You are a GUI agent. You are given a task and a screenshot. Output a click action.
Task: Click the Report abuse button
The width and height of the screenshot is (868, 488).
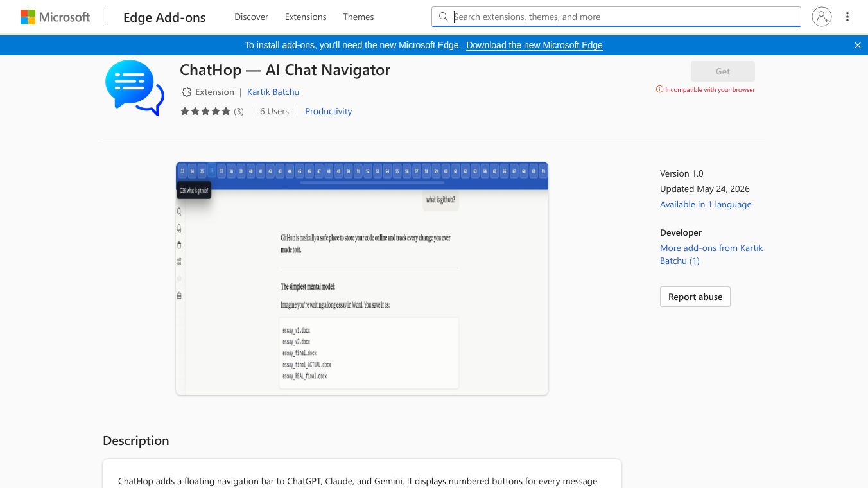pyautogui.click(x=695, y=297)
